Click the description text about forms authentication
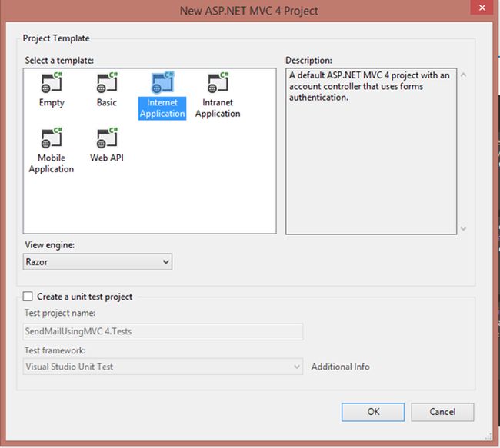Screen dimensions: 500x448 (369, 86)
